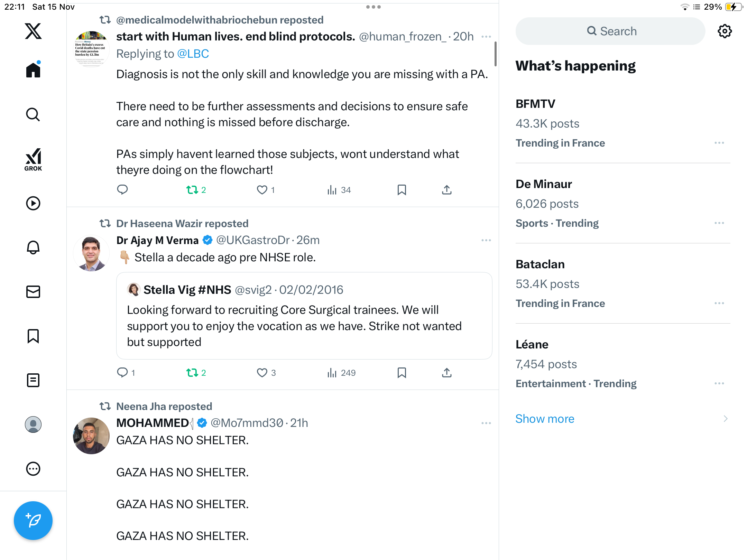747x560 pixels.
Task: Open more options on MOHAMMED's post
Action: coord(486,423)
